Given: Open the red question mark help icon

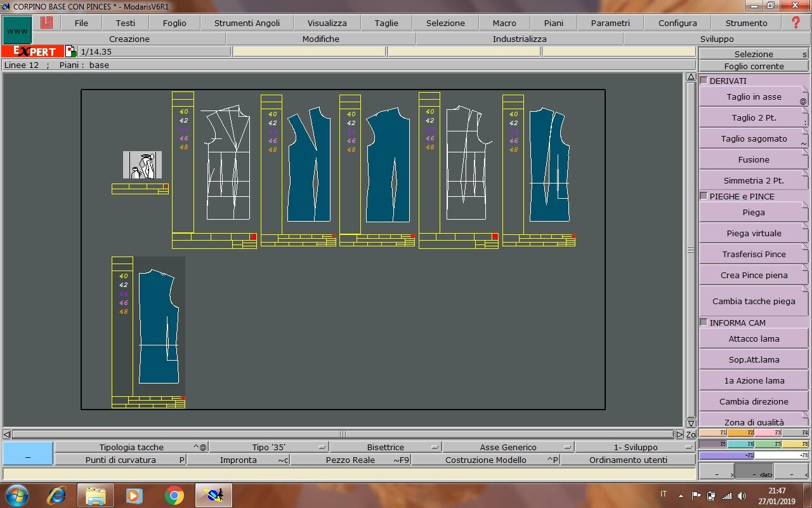Looking at the screenshot, I should [796, 23].
